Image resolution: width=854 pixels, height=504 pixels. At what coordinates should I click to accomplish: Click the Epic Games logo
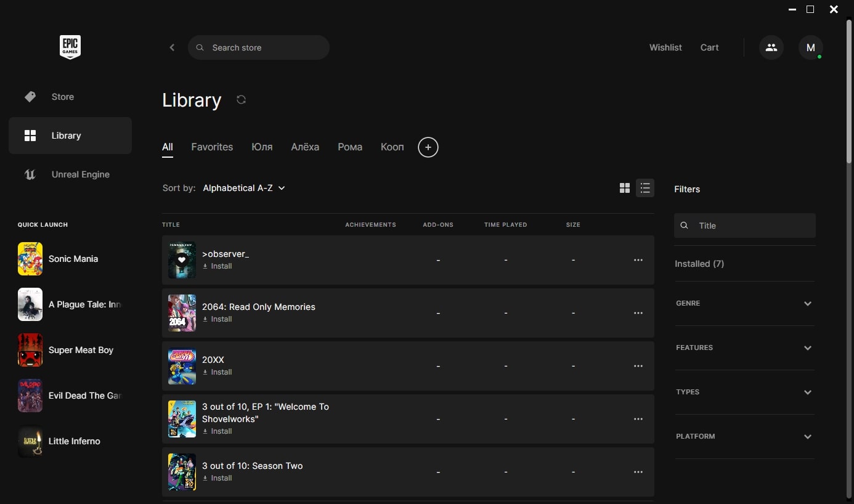pos(70,47)
